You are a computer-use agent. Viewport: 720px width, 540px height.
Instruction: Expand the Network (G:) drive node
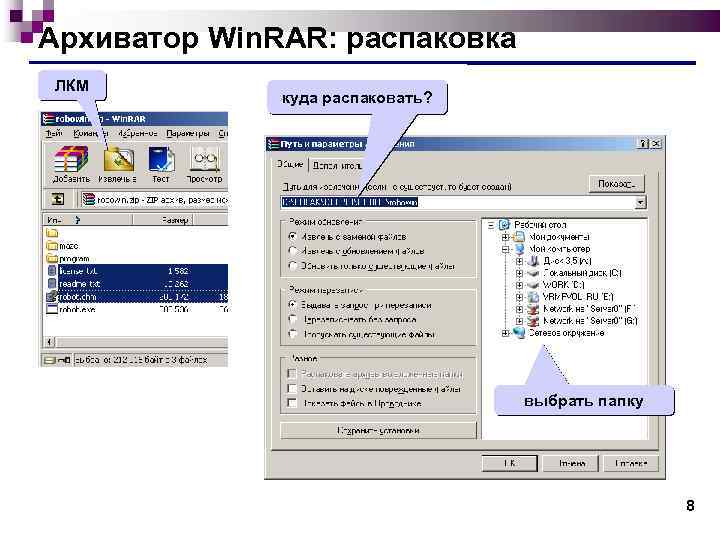(x=519, y=321)
